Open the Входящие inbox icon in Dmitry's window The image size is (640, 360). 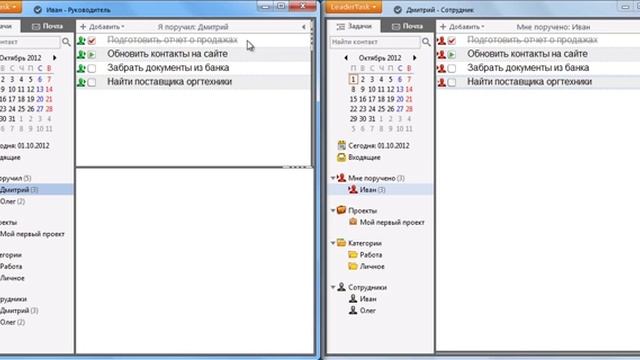[342, 157]
